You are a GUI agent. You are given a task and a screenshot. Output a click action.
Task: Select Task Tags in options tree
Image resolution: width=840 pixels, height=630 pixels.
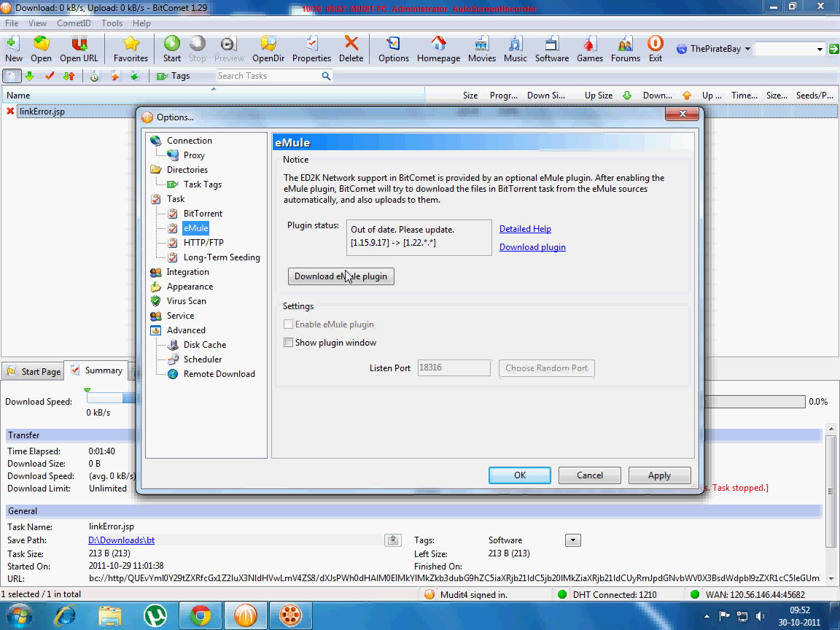[203, 184]
